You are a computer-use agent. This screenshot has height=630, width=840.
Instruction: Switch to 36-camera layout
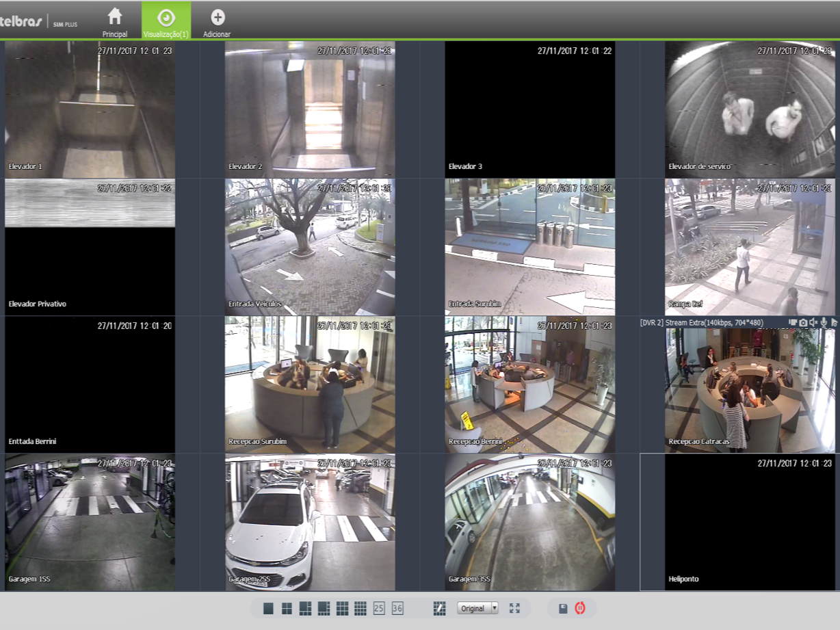[x=397, y=608]
